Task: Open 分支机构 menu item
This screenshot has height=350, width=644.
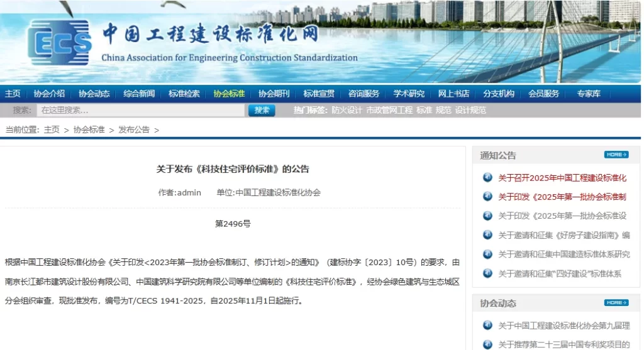Action: pos(499,94)
